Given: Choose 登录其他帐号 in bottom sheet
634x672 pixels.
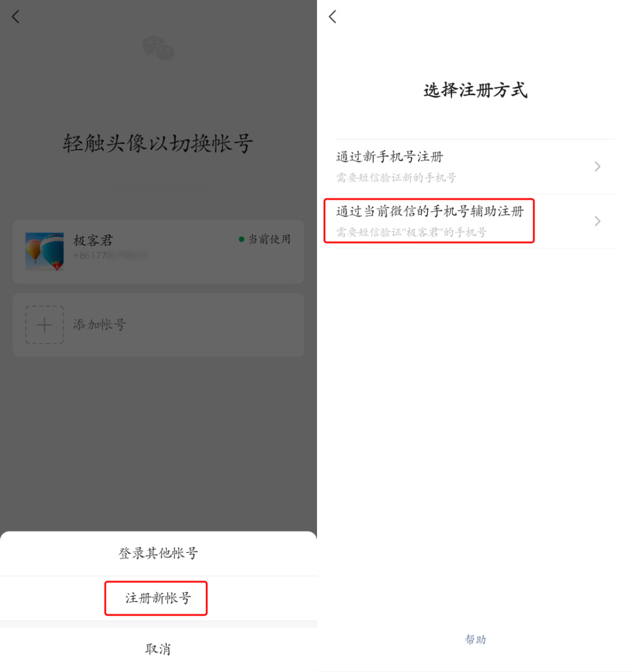Looking at the screenshot, I should [x=158, y=553].
